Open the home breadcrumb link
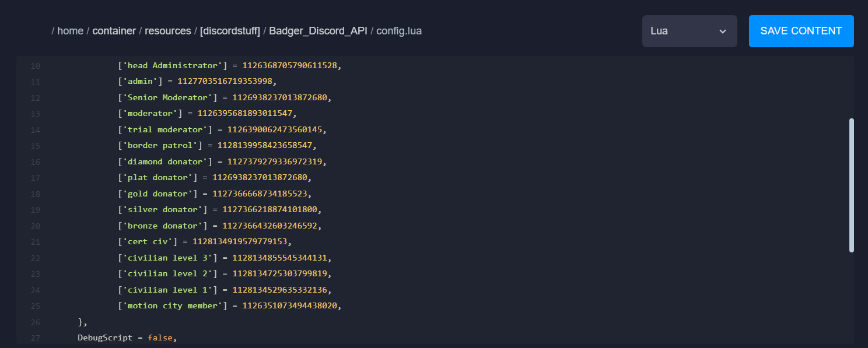The image size is (868, 348). point(70,31)
